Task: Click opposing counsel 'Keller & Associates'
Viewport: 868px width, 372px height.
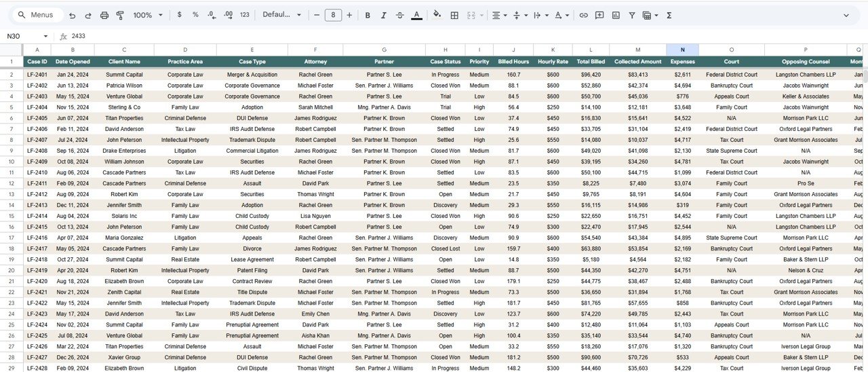Action: [805, 96]
